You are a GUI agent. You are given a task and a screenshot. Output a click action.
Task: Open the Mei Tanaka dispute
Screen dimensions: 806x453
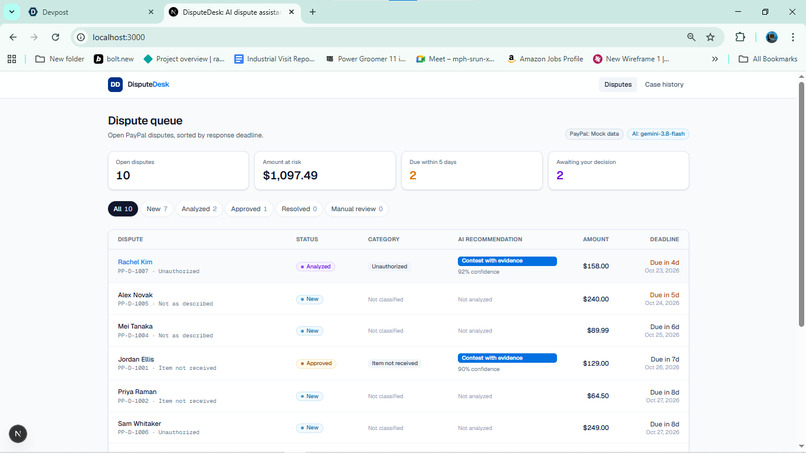135,326
